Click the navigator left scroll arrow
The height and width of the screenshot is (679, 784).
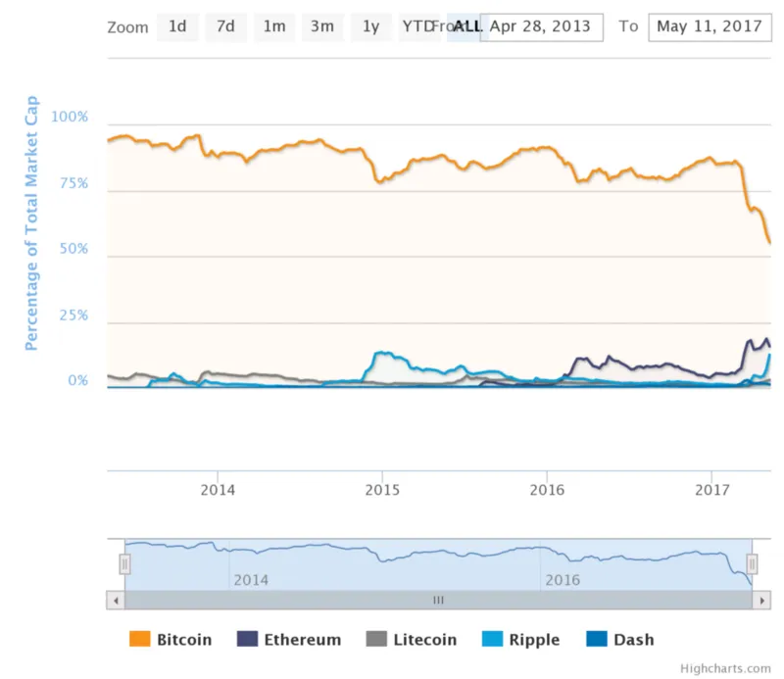coord(116,601)
